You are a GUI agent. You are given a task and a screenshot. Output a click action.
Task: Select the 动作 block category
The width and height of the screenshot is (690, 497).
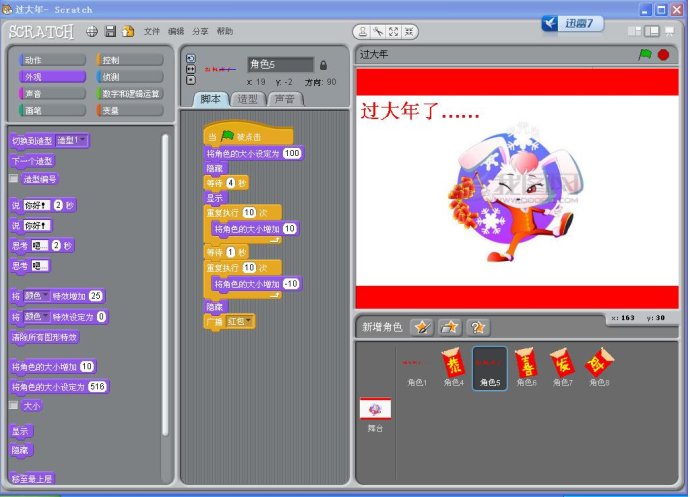tap(52, 60)
